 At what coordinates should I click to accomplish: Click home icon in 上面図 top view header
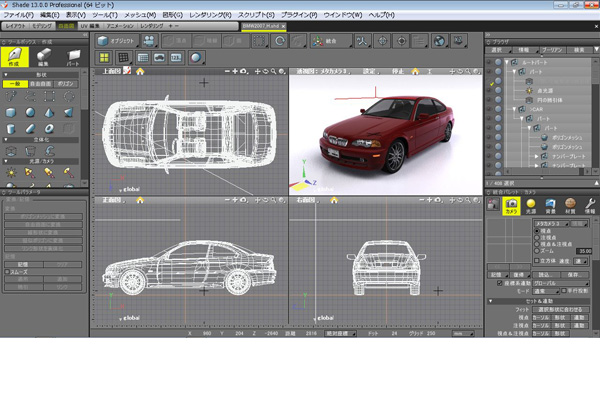pos(140,72)
